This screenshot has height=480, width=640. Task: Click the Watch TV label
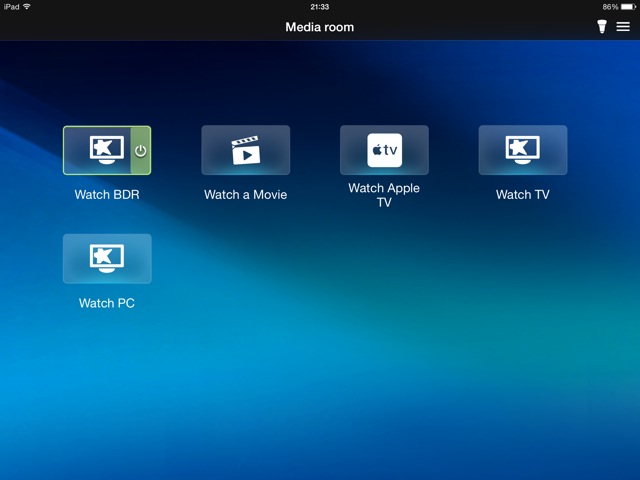(x=523, y=195)
